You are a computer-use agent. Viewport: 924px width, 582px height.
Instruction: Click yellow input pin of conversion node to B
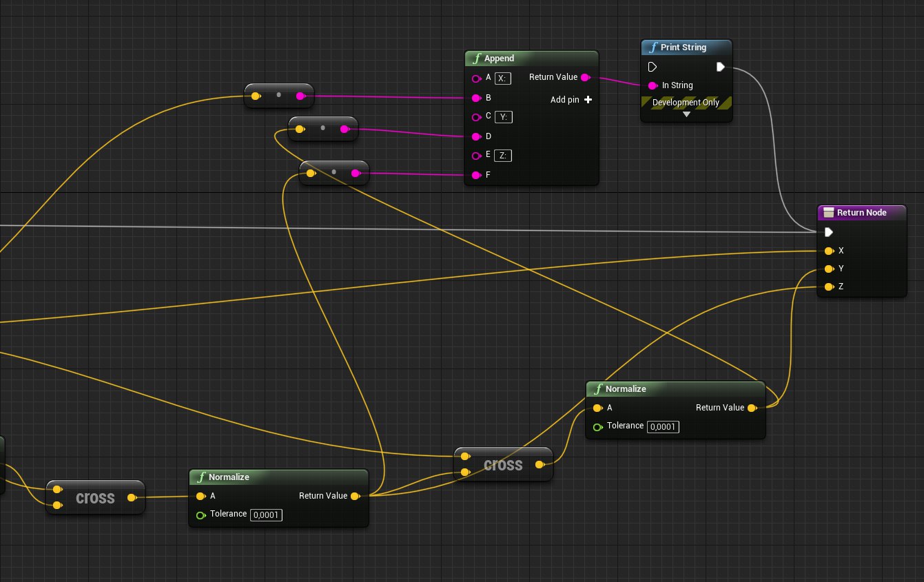[256, 96]
